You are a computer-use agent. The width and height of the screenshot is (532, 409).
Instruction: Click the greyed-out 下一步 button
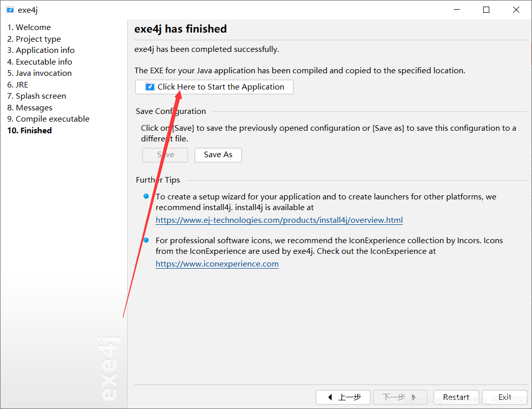point(400,397)
